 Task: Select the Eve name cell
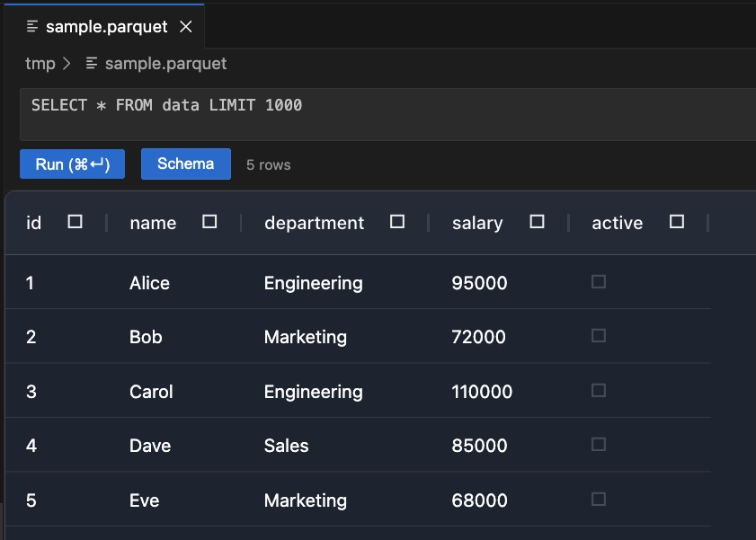[x=144, y=500]
